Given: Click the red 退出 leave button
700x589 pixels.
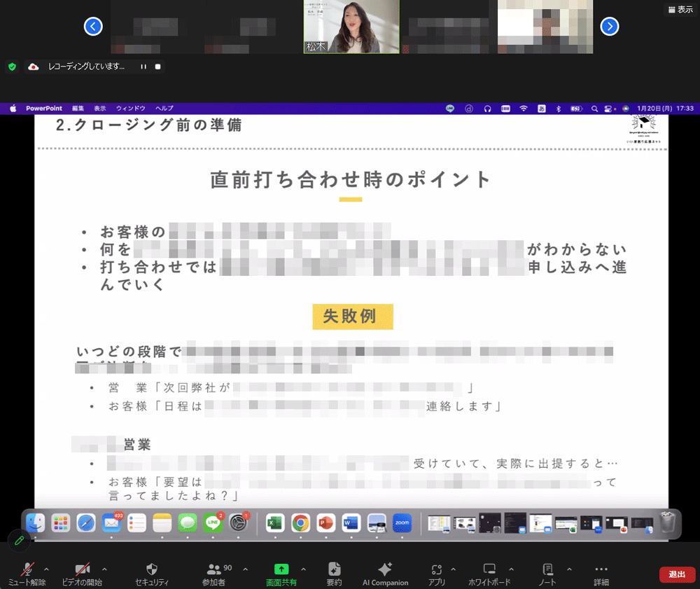Looking at the screenshot, I should pyautogui.click(x=677, y=574).
